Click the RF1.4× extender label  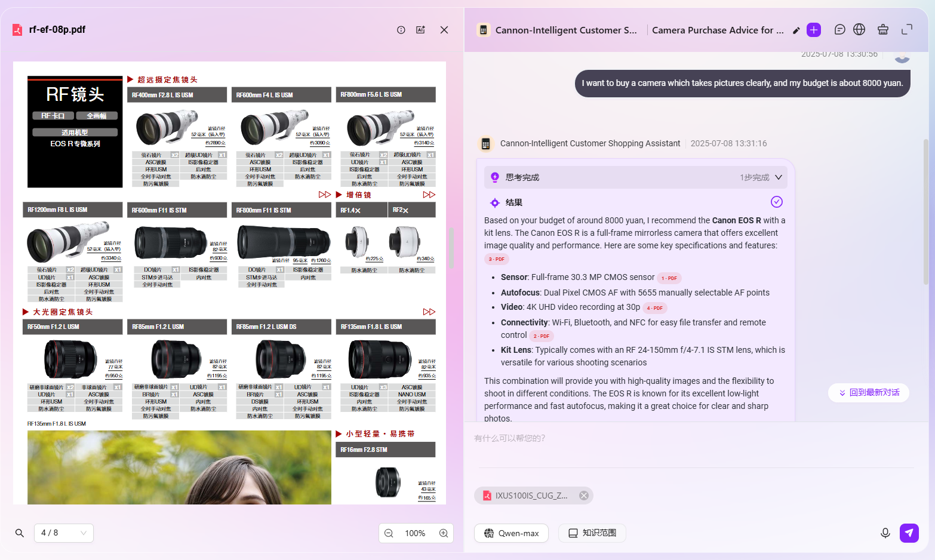(361, 210)
